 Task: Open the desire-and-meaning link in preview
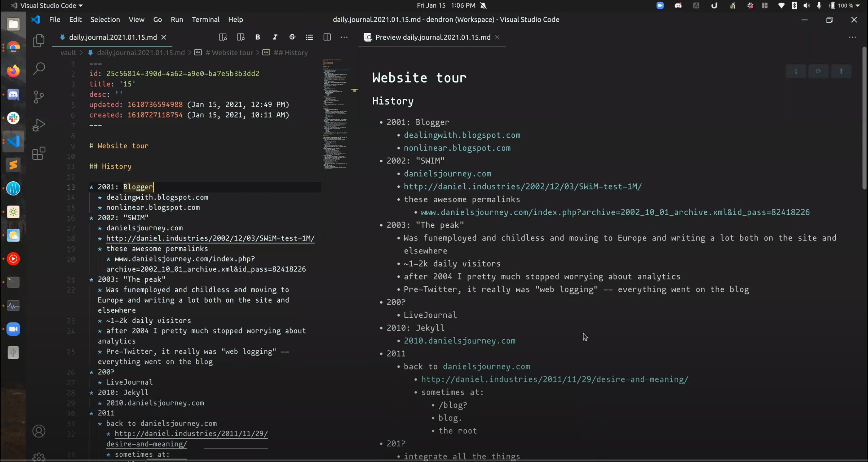[x=555, y=379]
